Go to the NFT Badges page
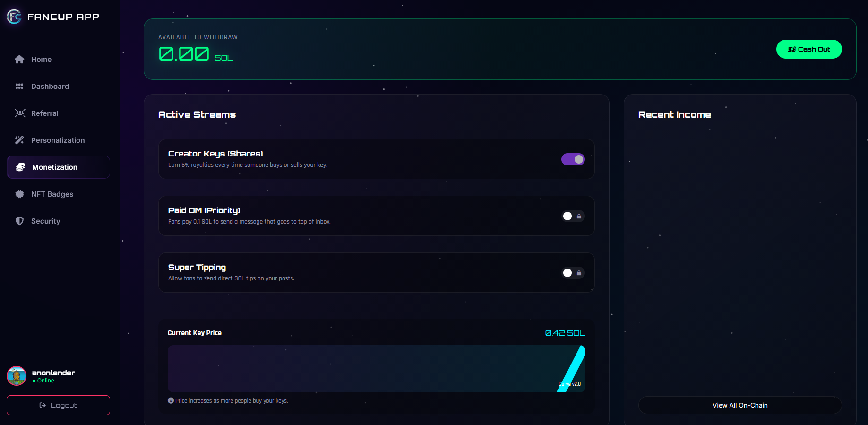Image resolution: width=868 pixels, height=425 pixels. click(52, 194)
